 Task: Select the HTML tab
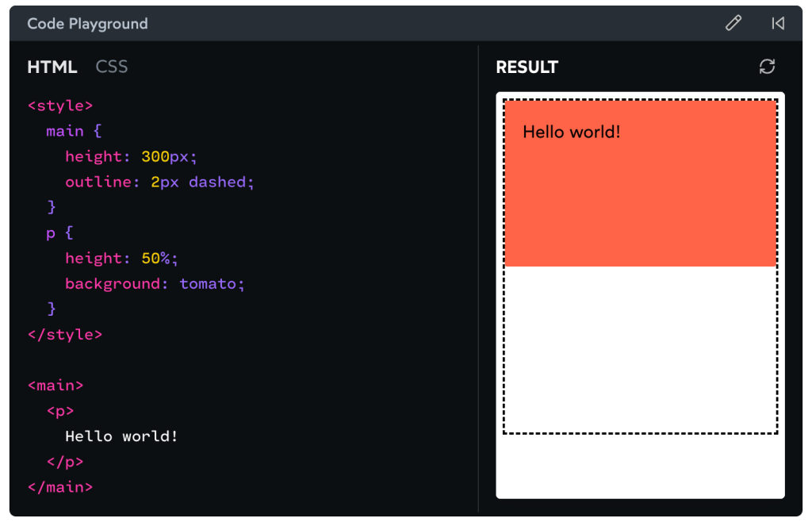[x=52, y=67]
